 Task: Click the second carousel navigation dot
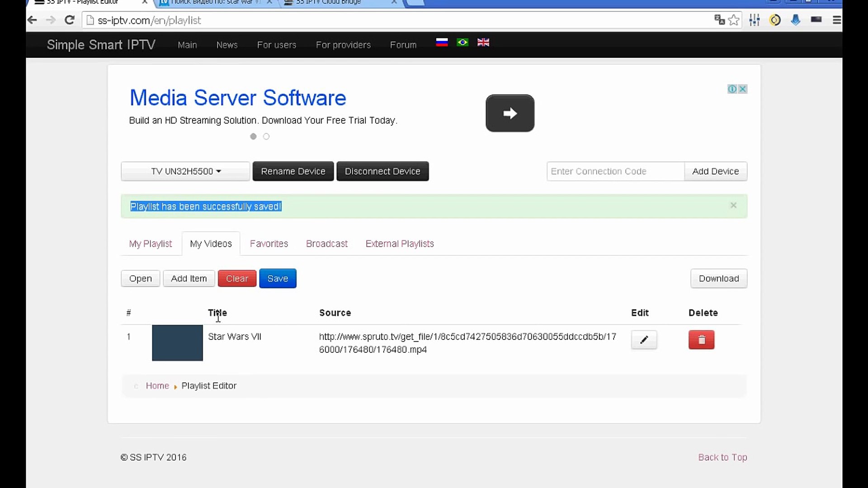click(x=266, y=136)
